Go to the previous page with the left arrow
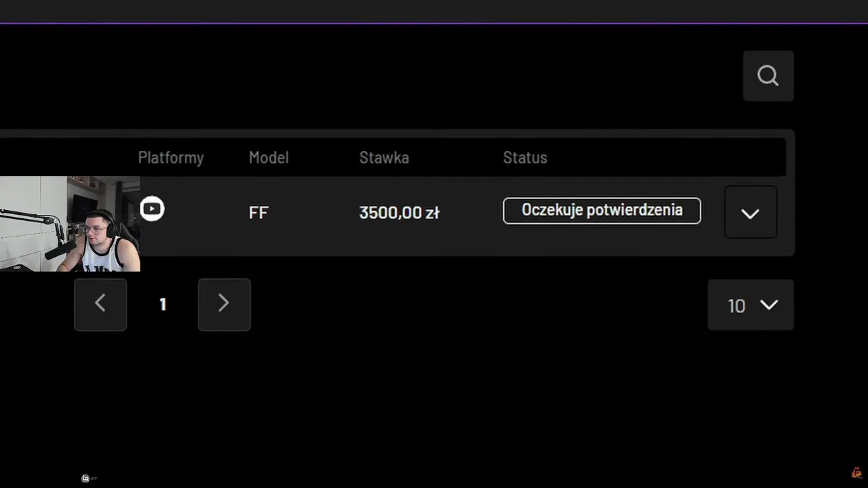 click(100, 304)
